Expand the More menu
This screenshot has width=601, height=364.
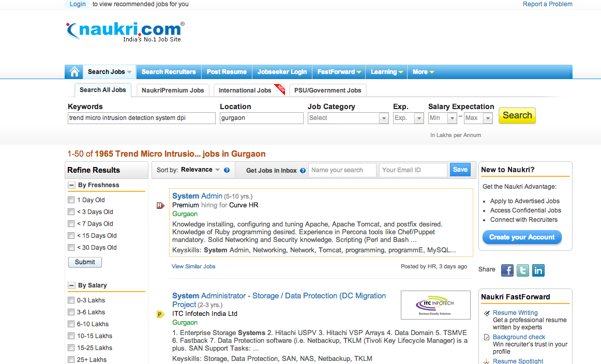click(x=423, y=72)
